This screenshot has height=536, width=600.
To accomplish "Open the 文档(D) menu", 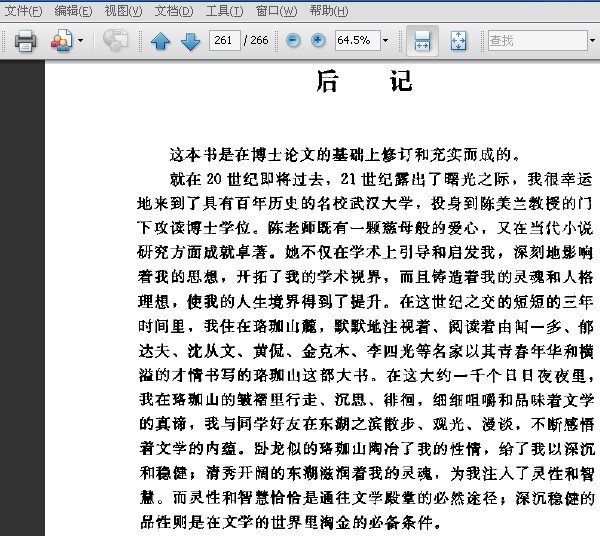I will tap(174, 11).
